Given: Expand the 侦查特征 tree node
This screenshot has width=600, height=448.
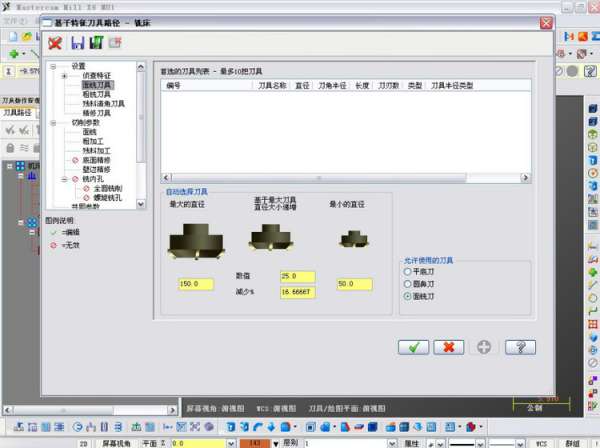Looking at the screenshot, I should 64,76.
